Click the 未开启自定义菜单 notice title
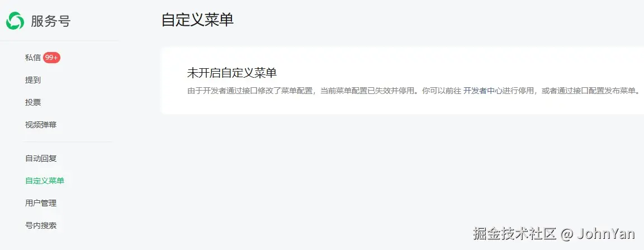 click(x=232, y=73)
